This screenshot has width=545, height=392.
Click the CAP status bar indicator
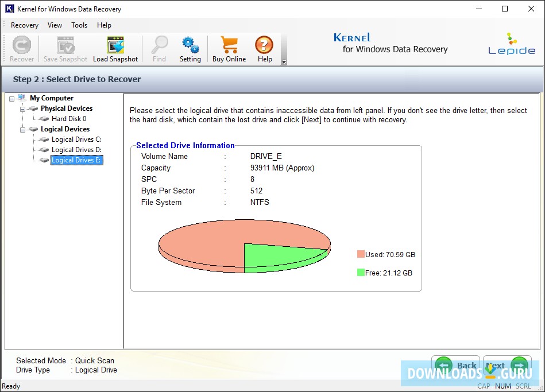tap(484, 386)
